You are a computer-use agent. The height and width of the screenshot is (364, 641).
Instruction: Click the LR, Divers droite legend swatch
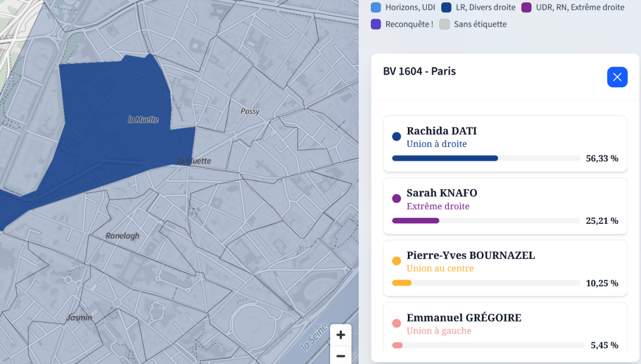coord(446,7)
